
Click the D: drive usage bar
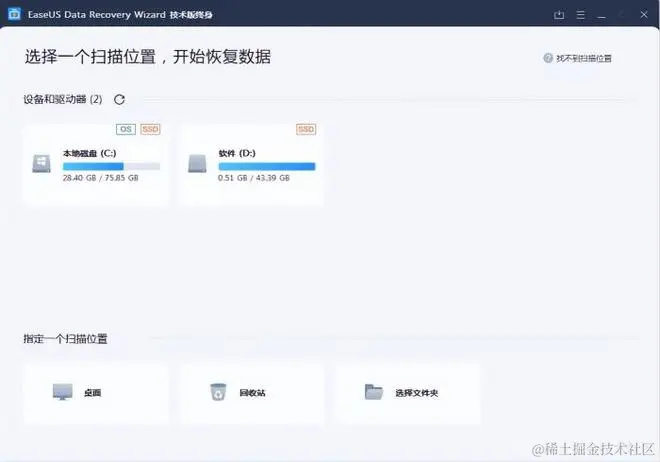[266, 166]
